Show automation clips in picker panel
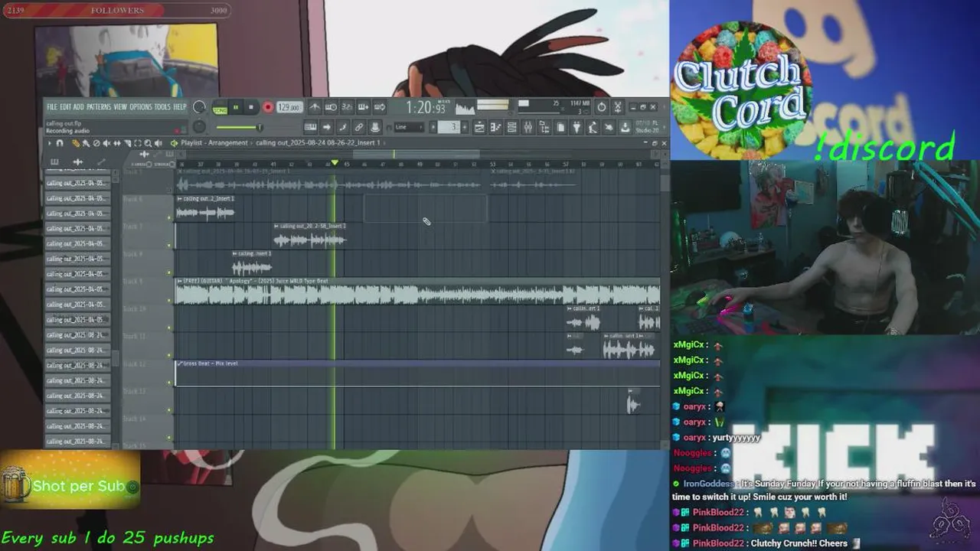Image resolution: width=980 pixels, height=551 pixels. point(100,161)
